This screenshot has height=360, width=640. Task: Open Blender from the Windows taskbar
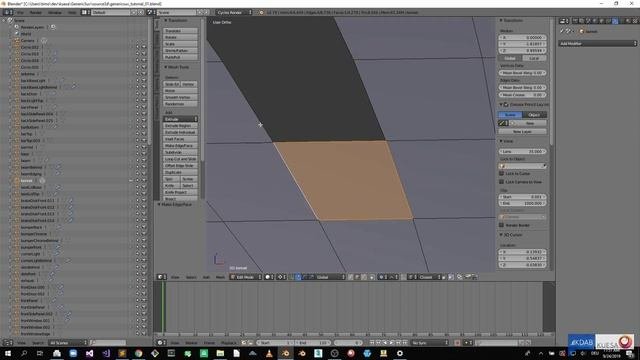(285, 353)
